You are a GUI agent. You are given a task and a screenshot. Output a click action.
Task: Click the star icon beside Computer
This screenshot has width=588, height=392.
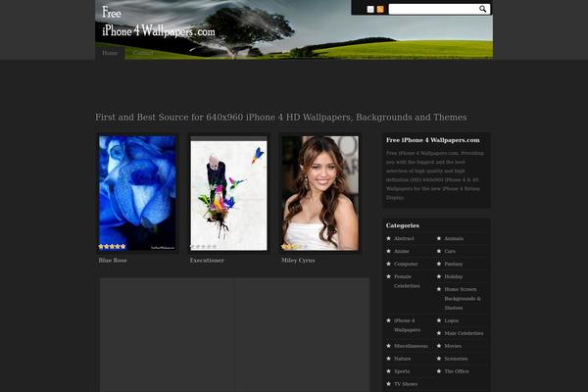[388, 264]
